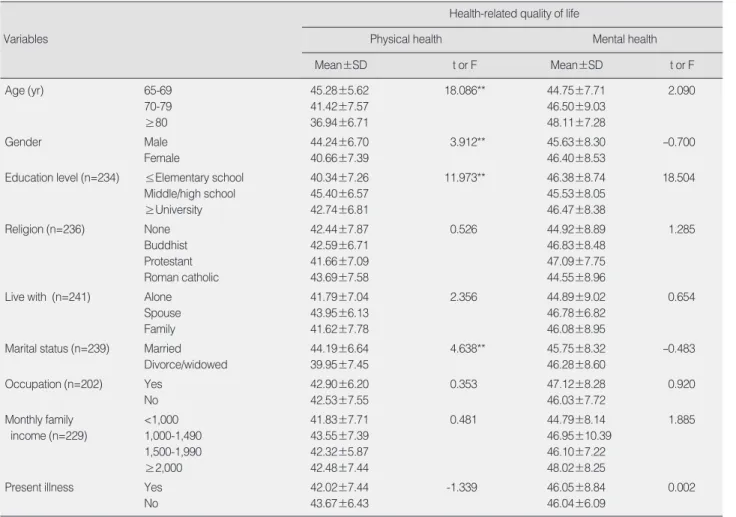Click the 'Family' category

(160, 329)
